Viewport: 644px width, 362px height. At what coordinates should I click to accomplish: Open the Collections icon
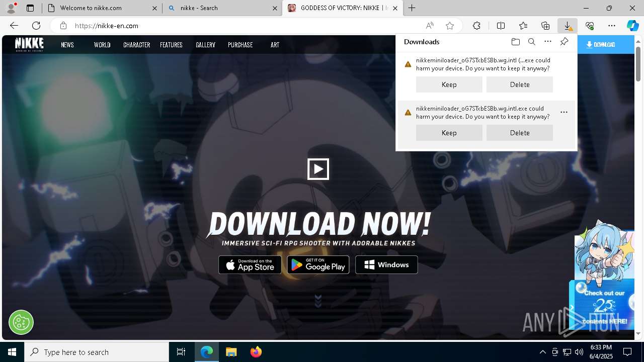[545, 26]
